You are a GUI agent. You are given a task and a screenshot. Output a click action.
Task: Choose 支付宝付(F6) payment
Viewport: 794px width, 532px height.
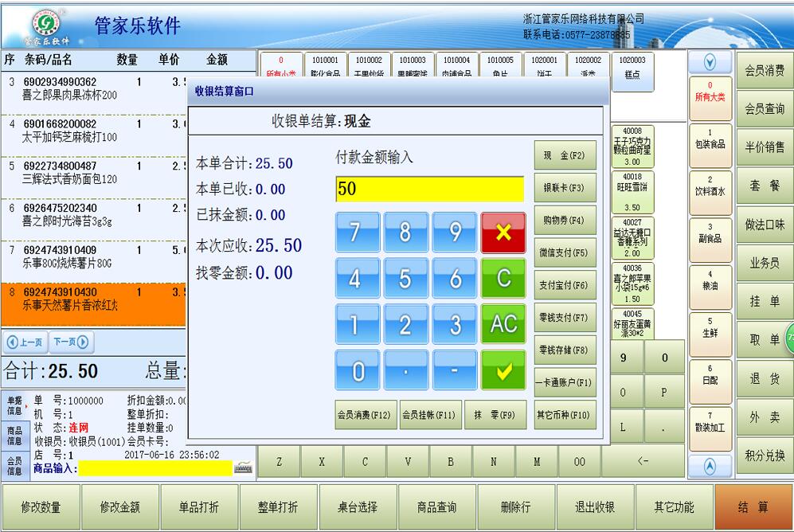click(565, 285)
